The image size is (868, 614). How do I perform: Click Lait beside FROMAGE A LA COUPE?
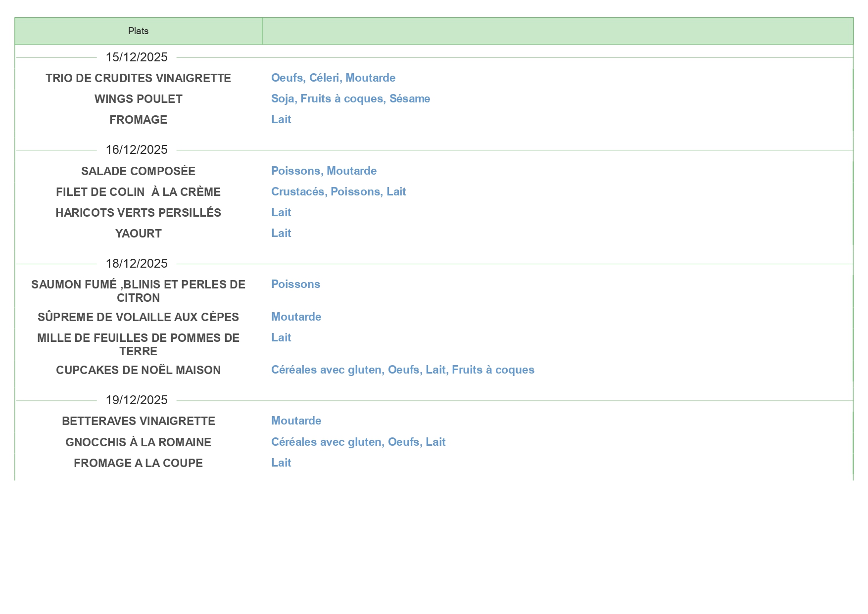(x=281, y=463)
